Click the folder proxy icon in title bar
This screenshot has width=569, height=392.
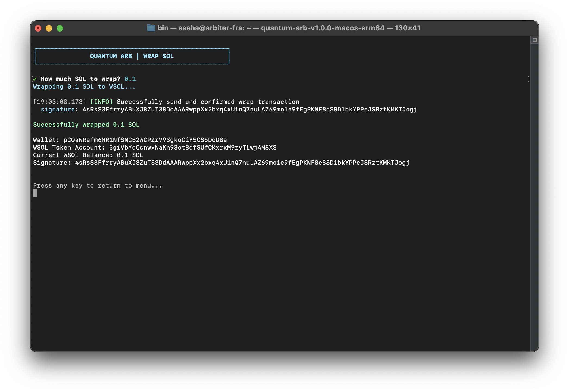pos(151,28)
